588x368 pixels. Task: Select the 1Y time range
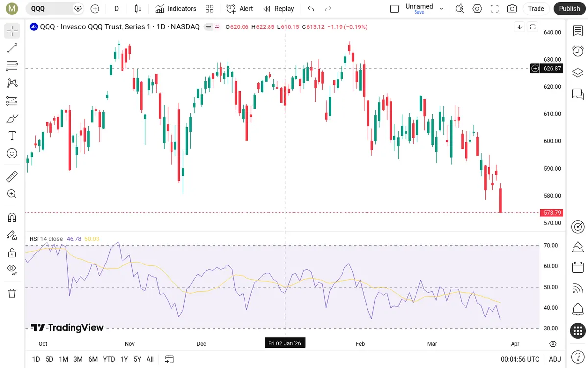tap(124, 359)
